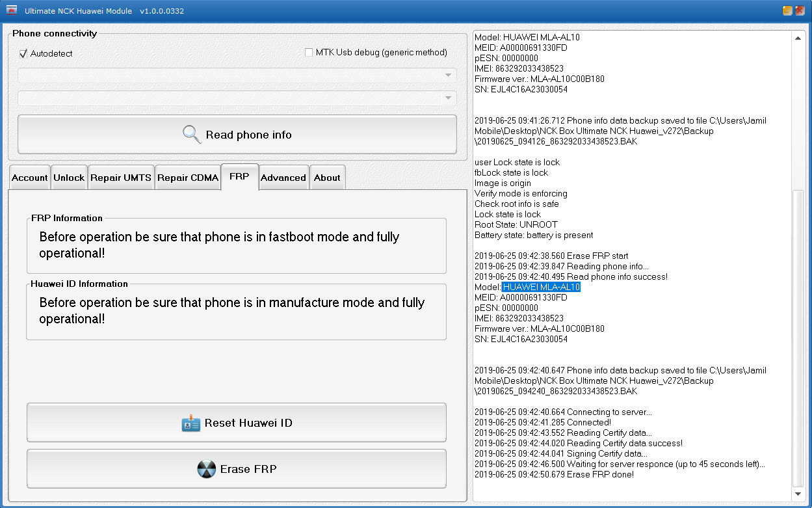Screen dimensions: 812x508
Task: Switch to the Unlock tab
Action: (69, 178)
